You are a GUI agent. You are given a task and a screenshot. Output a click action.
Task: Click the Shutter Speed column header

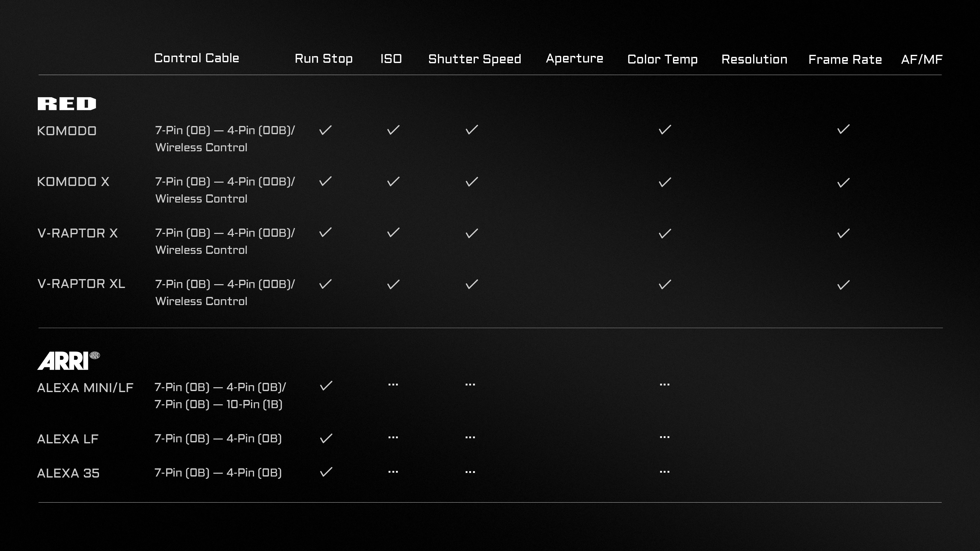[x=474, y=59]
